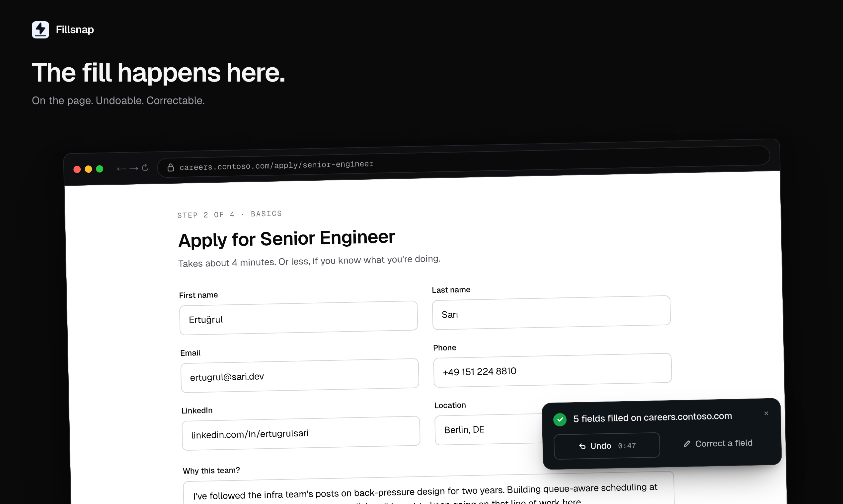Image resolution: width=843 pixels, height=504 pixels.
Task: Click the browser forward arrow
Action: click(x=134, y=168)
